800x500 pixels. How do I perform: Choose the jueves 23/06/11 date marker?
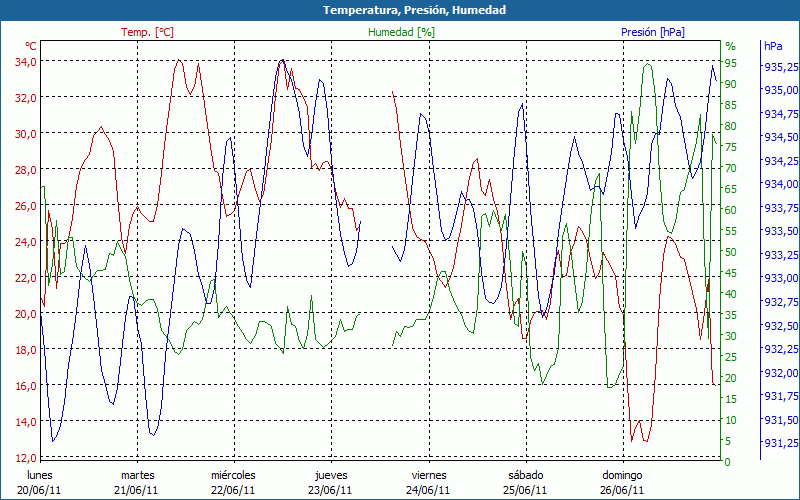click(331, 482)
